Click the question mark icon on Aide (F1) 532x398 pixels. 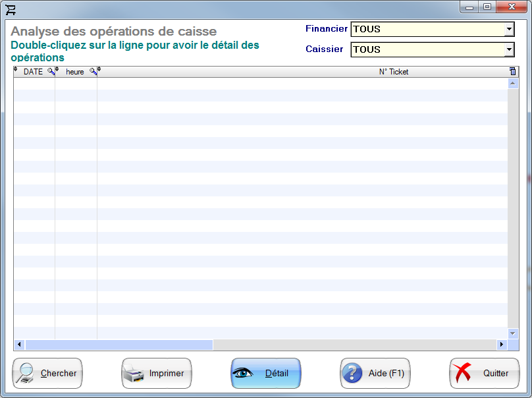354,373
